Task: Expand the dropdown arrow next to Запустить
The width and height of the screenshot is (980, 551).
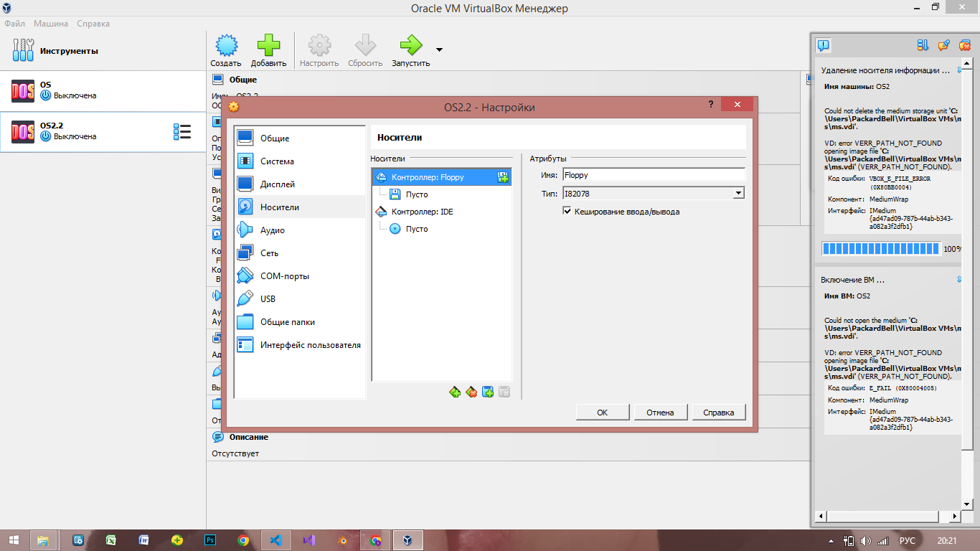Action: click(439, 50)
